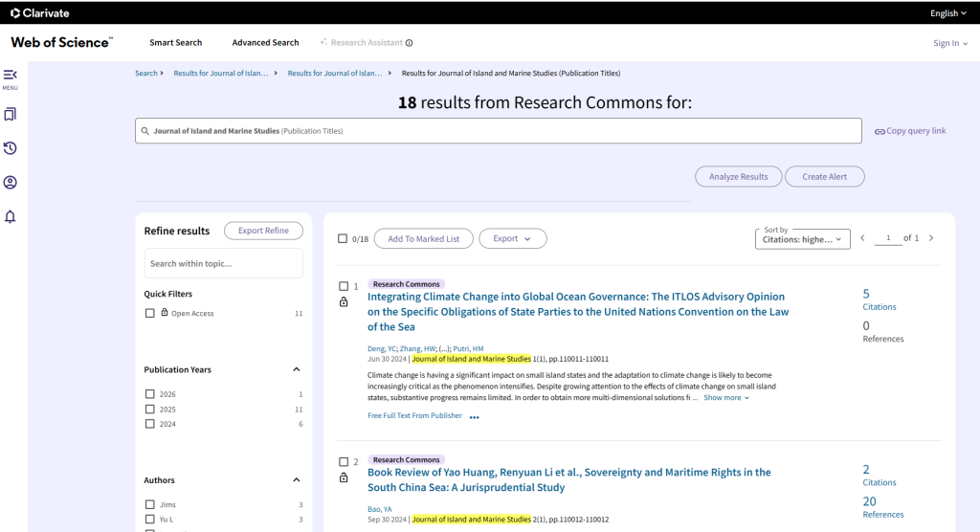
Task: Go to next results page arrow
Action: pos(931,238)
